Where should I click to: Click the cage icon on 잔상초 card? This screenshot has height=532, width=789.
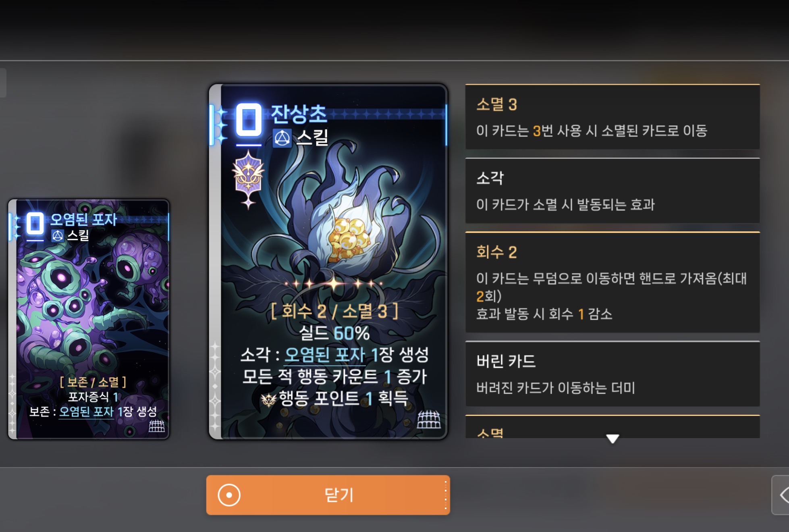tap(429, 420)
